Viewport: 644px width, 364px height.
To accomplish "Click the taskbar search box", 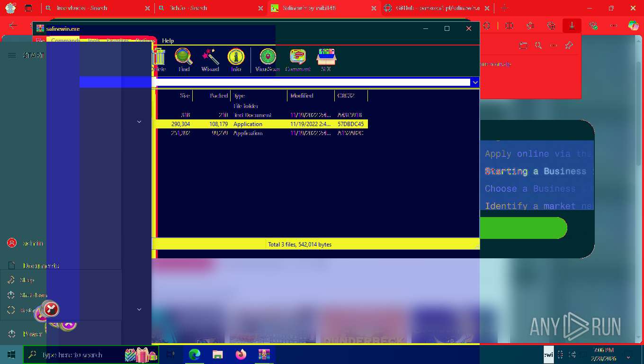I will pos(91,355).
